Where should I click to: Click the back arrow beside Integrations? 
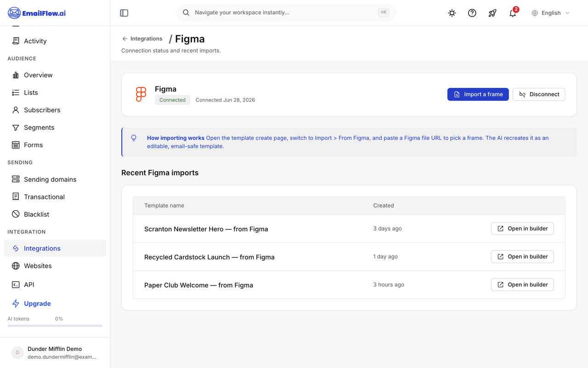125,39
